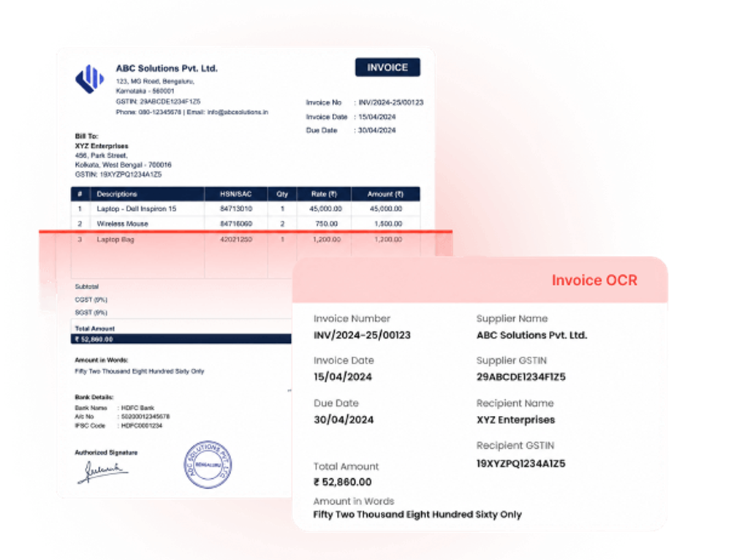The height and width of the screenshot is (560, 731).
Task: Click the OCR panel Invoice Number value
Action: (x=362, y=336)
